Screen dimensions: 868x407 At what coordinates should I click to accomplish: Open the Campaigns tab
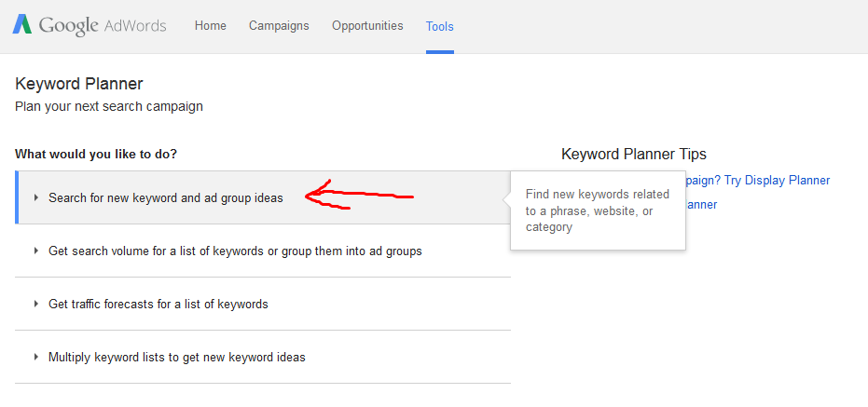(x=279, y=26)
